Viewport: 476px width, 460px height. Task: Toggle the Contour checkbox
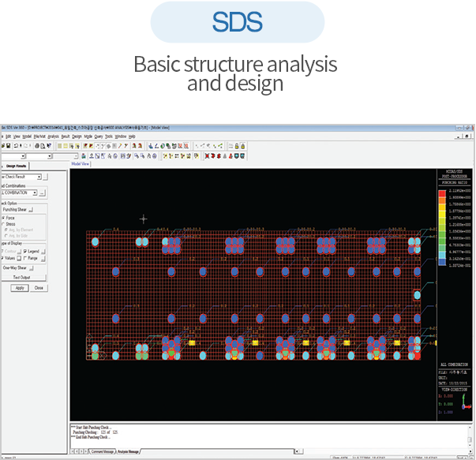2,251
